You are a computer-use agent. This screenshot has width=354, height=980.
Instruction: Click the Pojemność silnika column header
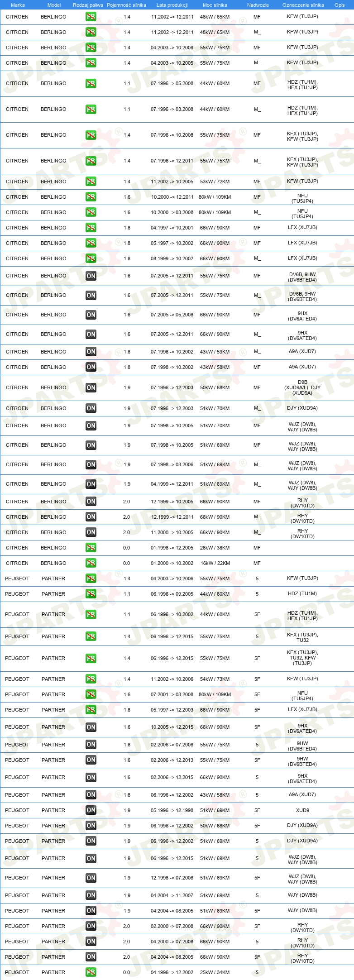[126, 5]
